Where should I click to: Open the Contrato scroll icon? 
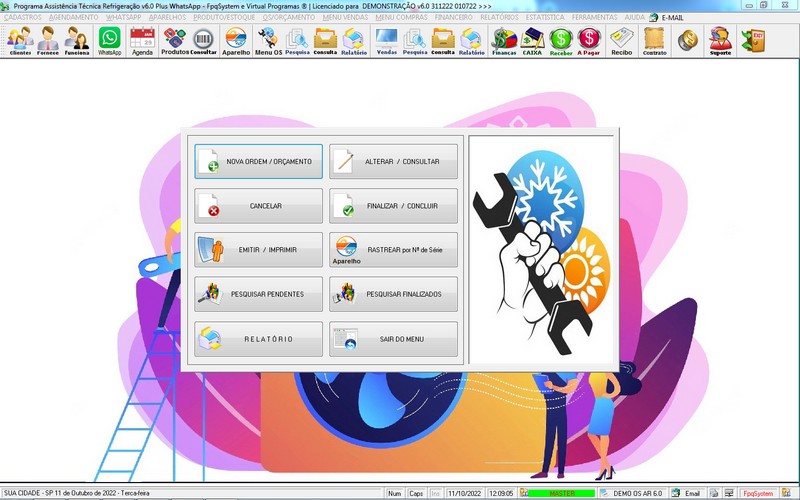point(655,41)
